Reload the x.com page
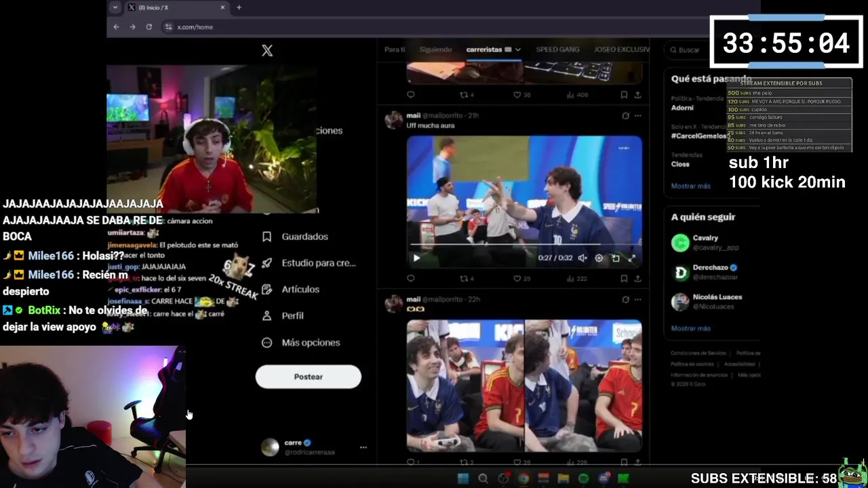 pos(149,27)
